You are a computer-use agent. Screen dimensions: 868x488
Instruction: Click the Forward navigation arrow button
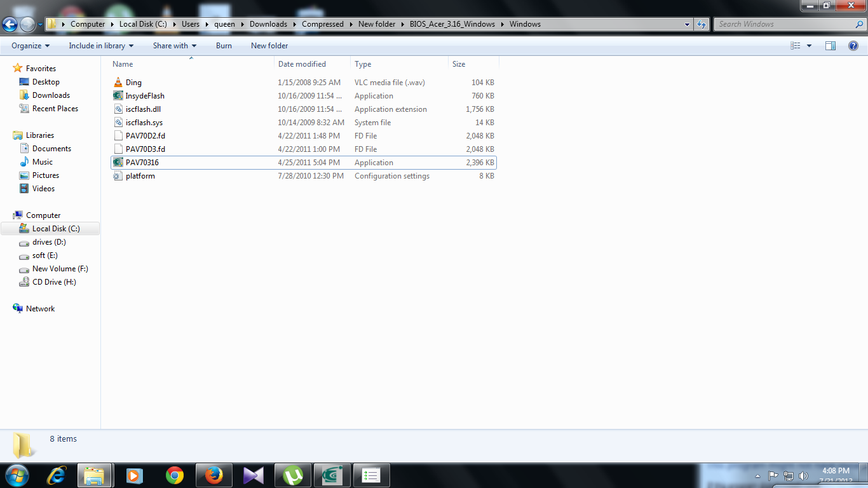[x=28, y=25]
